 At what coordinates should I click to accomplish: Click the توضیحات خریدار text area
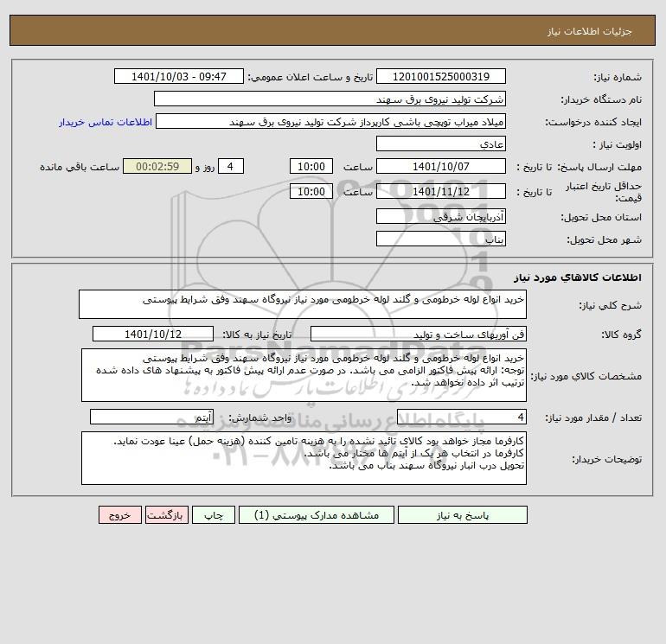click(x=304, y=458)
